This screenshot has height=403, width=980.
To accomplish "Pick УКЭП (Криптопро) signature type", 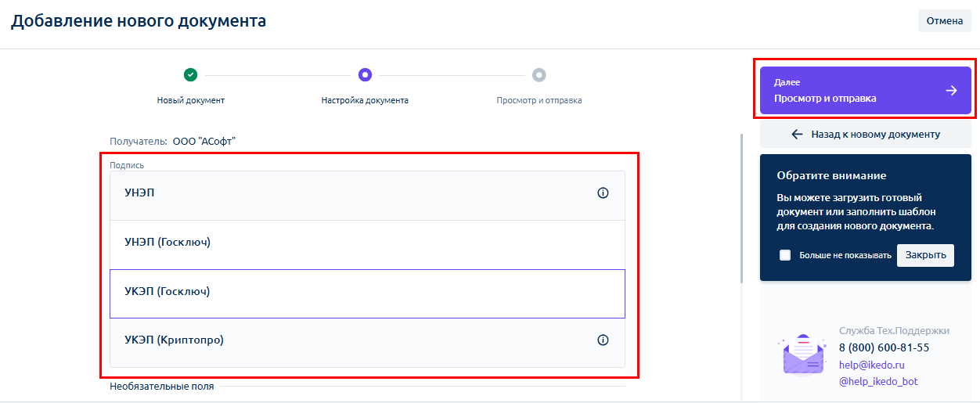I will 367,342.
